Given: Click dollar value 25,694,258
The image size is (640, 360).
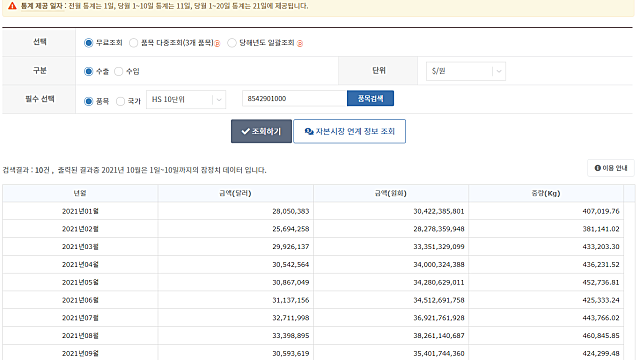Looking at the screenshot, I should point(291,229).
